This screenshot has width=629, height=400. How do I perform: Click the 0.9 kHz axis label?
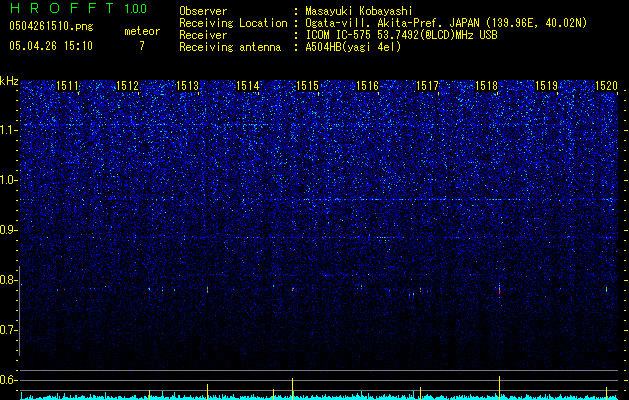[9, 230]
